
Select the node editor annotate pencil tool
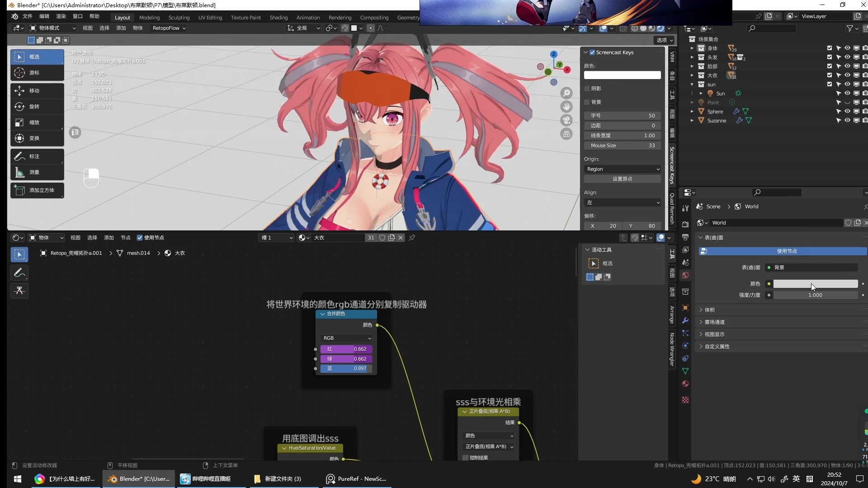[x=19, y=272]
